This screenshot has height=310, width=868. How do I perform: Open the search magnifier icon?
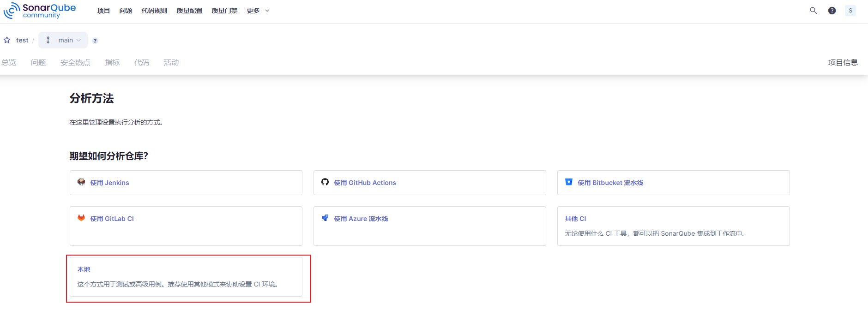click(x=813, y=11)
